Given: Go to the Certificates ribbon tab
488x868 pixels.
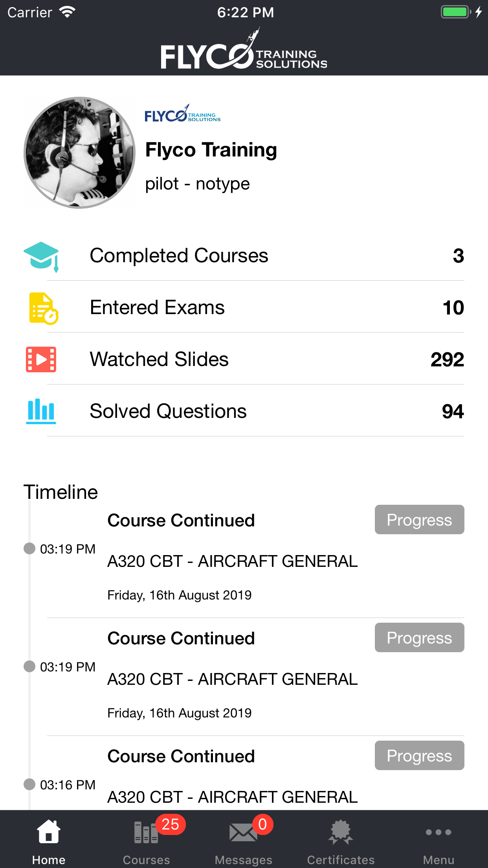Looking at the screenshot, I should 341,839.
